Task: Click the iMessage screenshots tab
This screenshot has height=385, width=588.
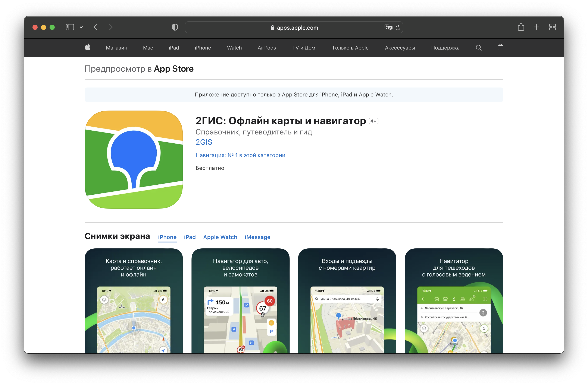Action: pos(257,237)
